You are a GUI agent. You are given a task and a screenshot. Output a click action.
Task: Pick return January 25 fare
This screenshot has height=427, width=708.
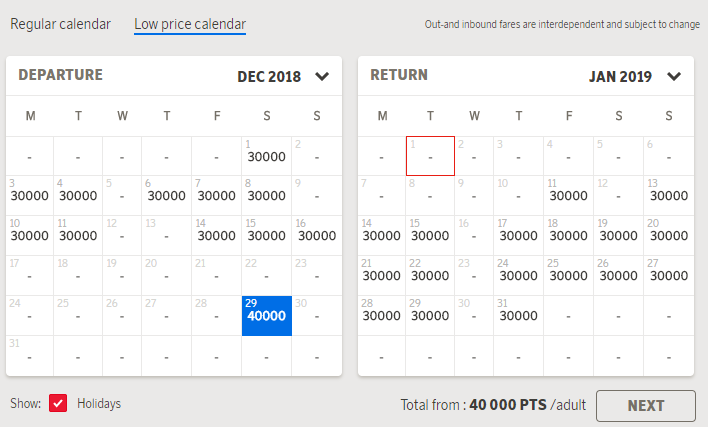568,276
